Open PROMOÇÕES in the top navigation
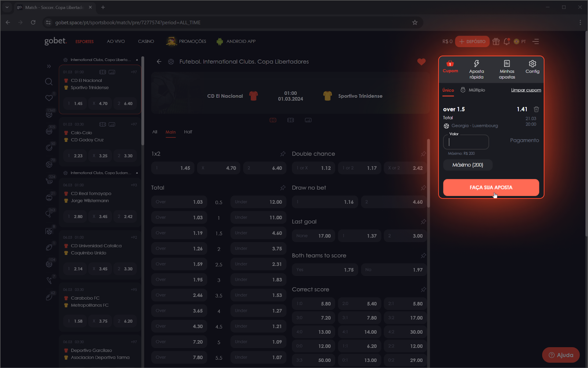 coord(186,42)
